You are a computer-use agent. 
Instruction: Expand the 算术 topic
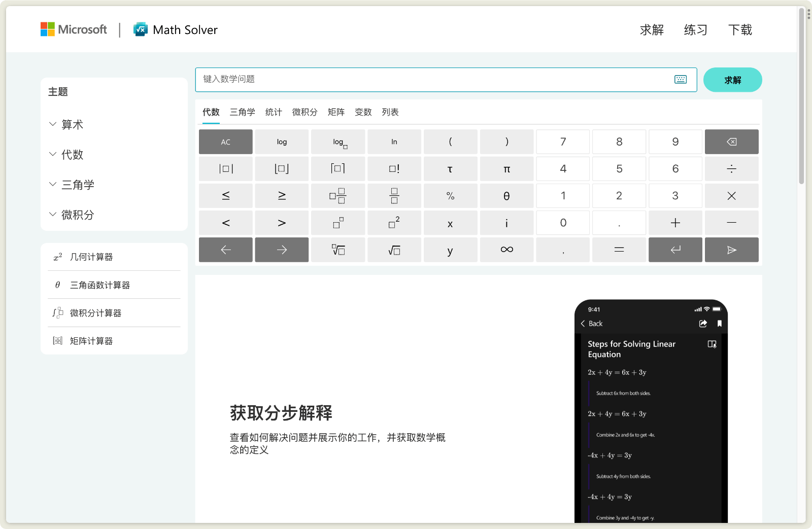(72, 125)
